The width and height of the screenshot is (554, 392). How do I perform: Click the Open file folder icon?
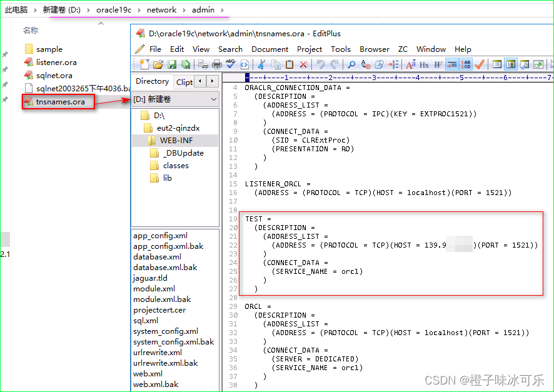[x=158, y=64]
